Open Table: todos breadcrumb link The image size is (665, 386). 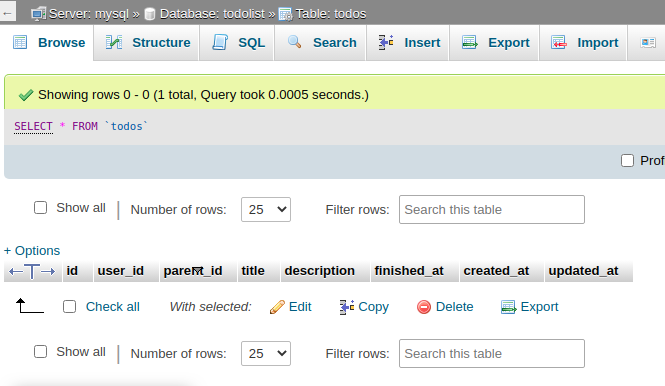331,14
